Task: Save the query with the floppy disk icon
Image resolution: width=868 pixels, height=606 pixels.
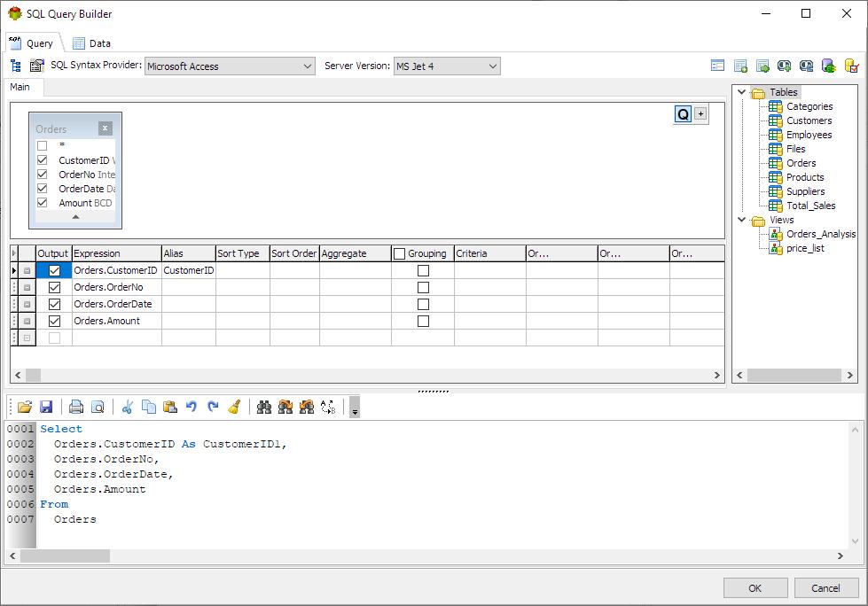Action: 46,407
